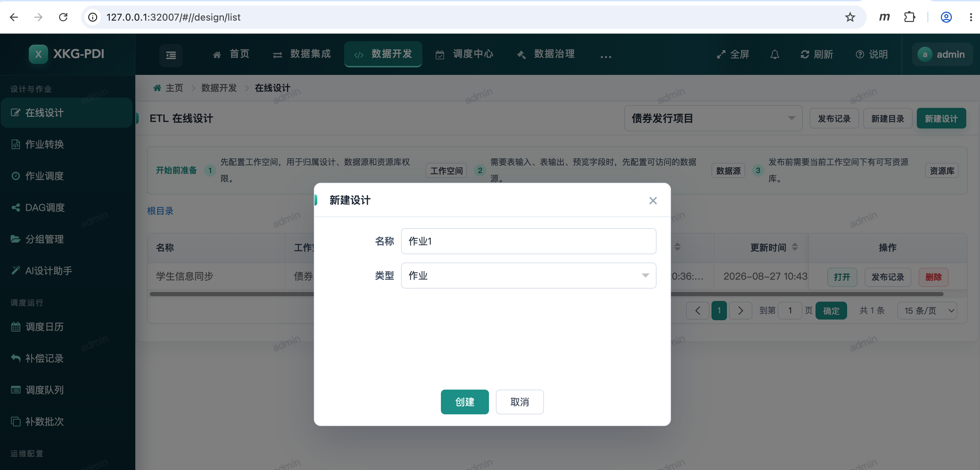The image size is (980, 470).
Task: Click the XKG-PDI logo icon
Action: (x=38, y=54)
